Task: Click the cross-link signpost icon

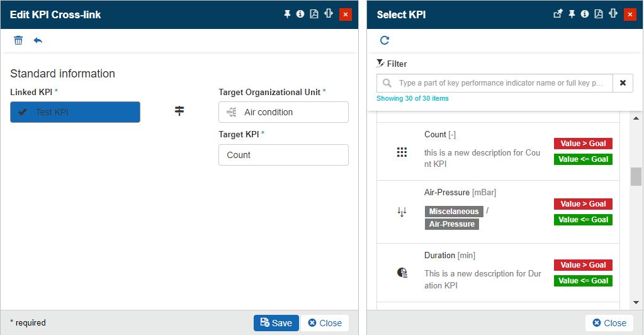Action: pyautogui.click(x=179, y=111)
